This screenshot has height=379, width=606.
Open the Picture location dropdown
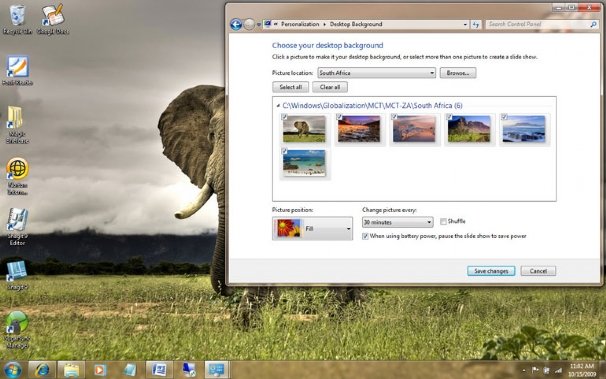(x=376, y=73)
